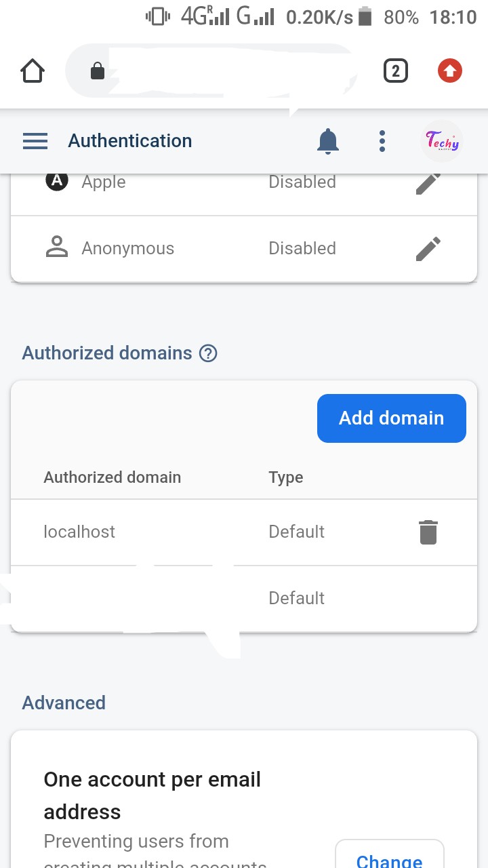Go to browser home page

(33, 71)
